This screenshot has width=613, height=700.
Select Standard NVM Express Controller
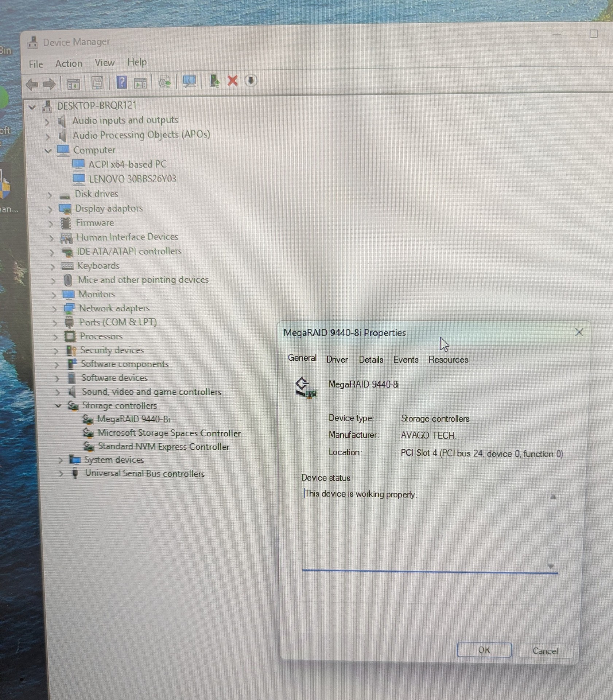(x=164, y=447)
